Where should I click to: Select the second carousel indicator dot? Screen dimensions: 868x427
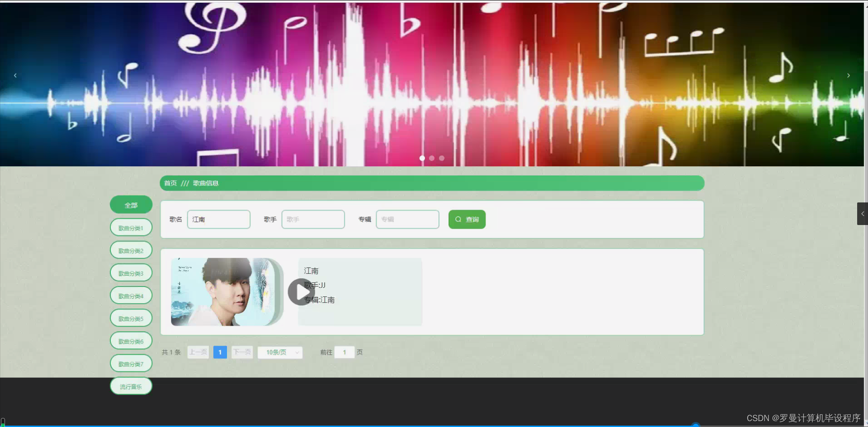[x=432, y=158]
